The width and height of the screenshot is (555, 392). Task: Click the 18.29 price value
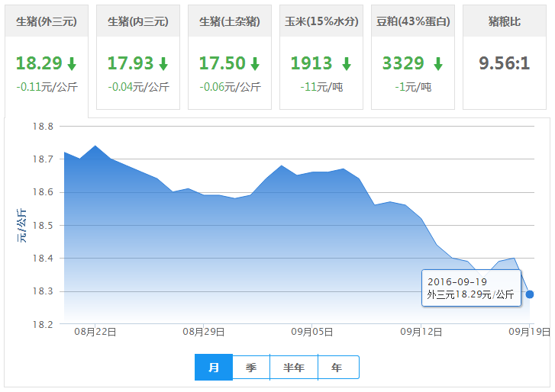click(x=39, y=63)
